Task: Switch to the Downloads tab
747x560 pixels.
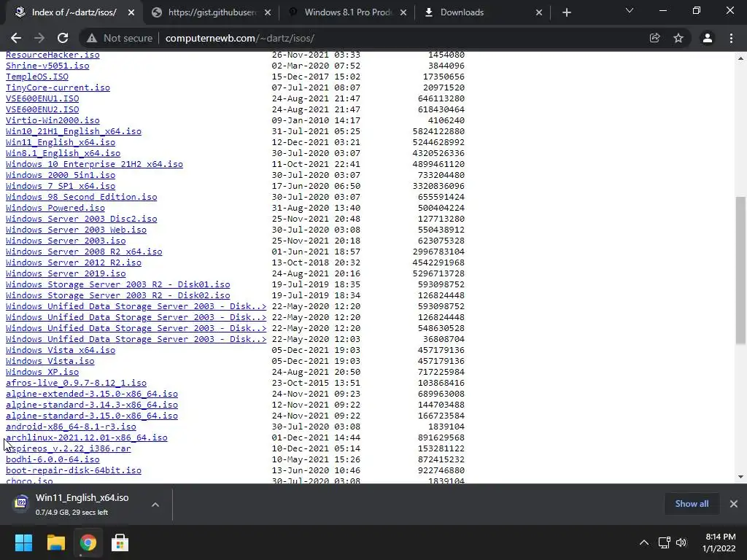Action: tap(481, 12)
